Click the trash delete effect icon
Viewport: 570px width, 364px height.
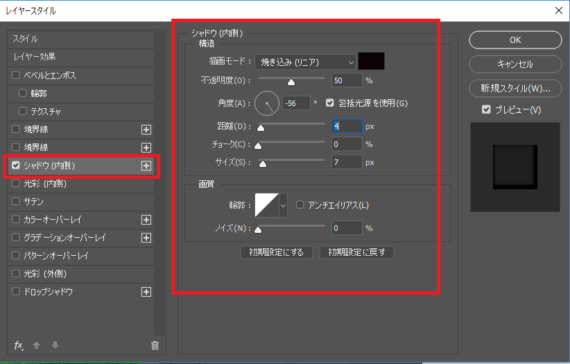(155, 345)
